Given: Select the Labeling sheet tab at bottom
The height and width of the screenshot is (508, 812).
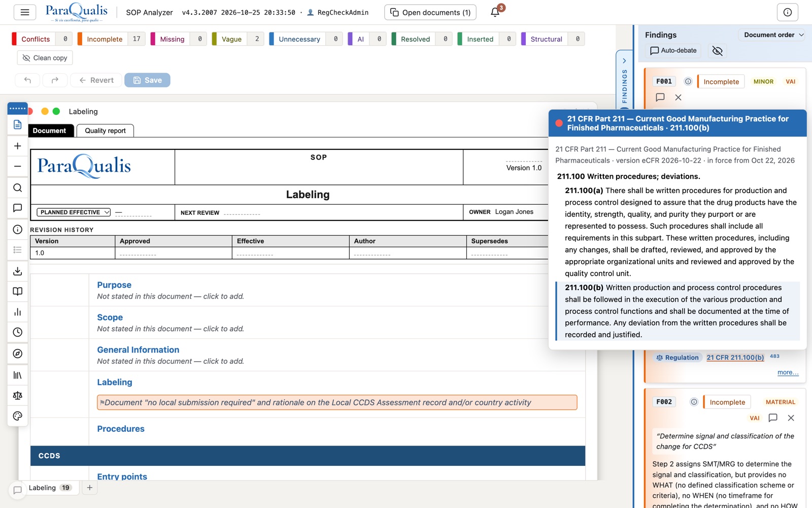Looking at the screenshot, I should (x=50, y=488).
